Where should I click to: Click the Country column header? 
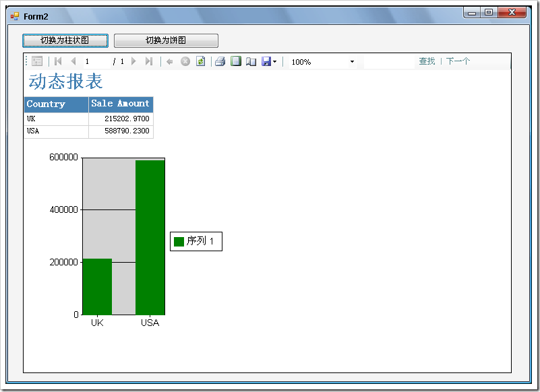pyautogui.click(x=57, y=104)
